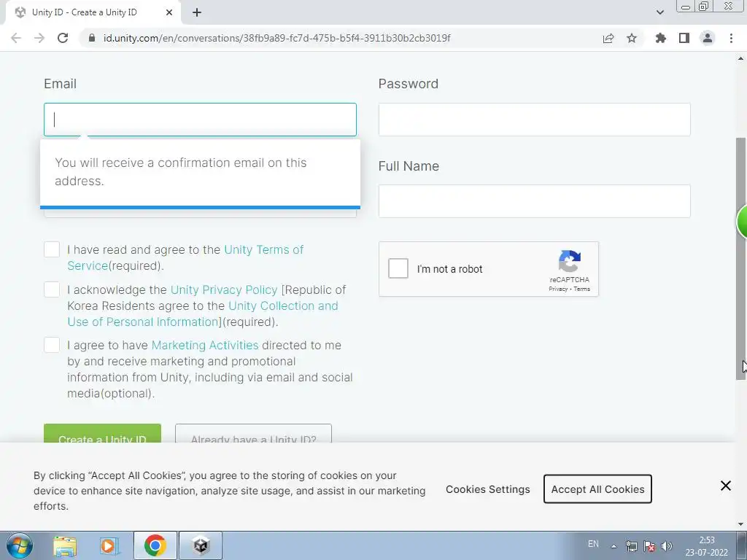Image resolution: width=747 pixels, height=560 pixels.
Task: Click the taskbar clock showing 2:53
Action: click(706, 546)
